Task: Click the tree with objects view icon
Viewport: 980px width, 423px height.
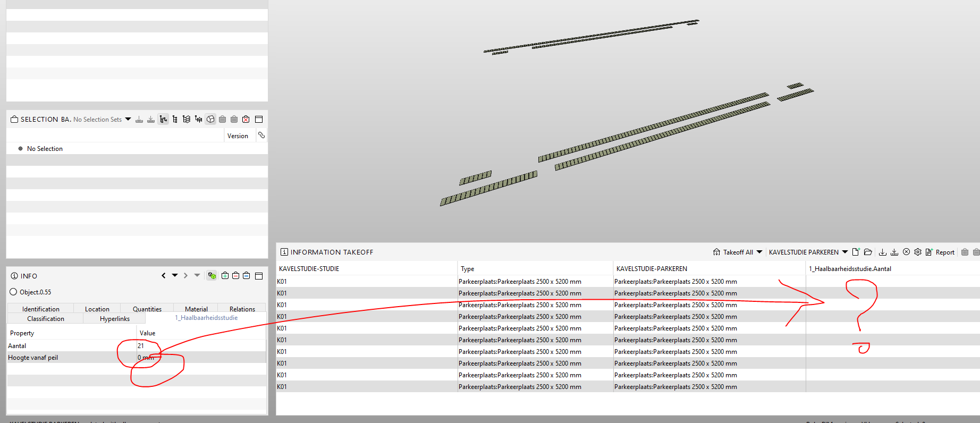Action: coord(198,120)
